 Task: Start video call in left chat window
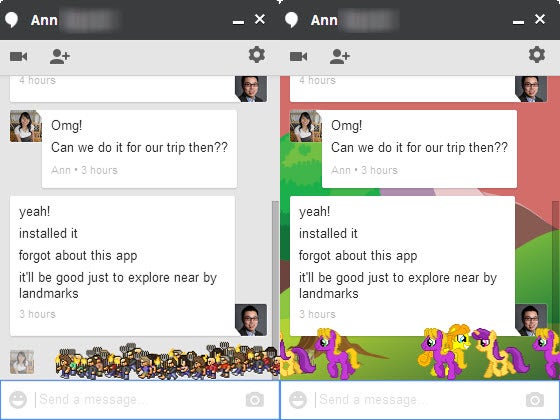click(x=19, y=56)
